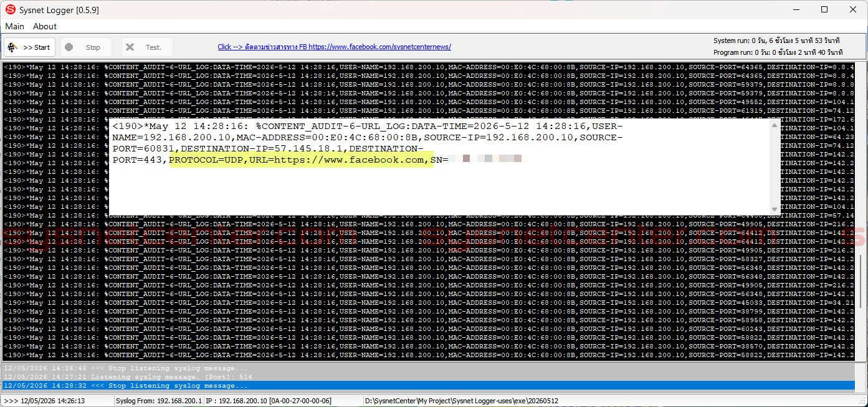Screen dimensions: 868x407
Task: Select 'Listening syslog message. [Port]: 514' entry
Action: 429,377
